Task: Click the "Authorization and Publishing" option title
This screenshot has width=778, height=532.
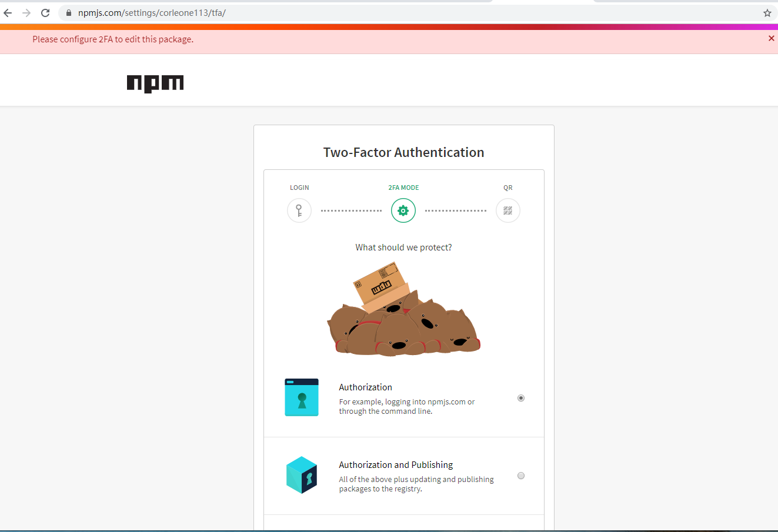Action: (x=396, y=465)
